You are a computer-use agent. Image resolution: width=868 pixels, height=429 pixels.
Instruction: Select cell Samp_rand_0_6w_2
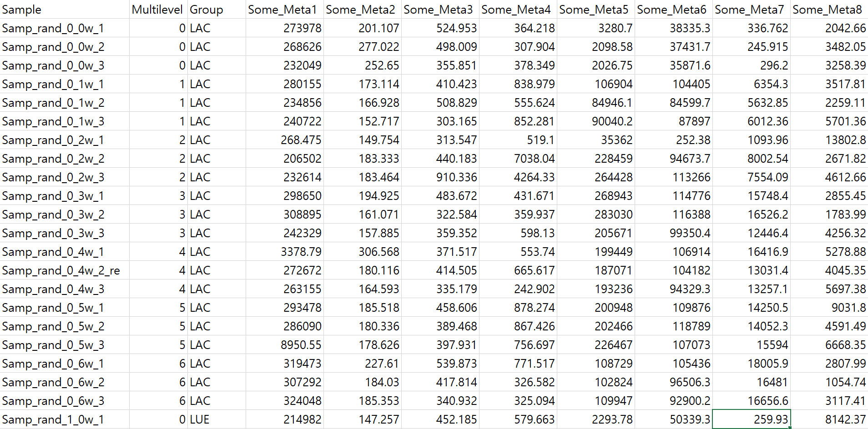pyautogui.click(x=65, y=382)
